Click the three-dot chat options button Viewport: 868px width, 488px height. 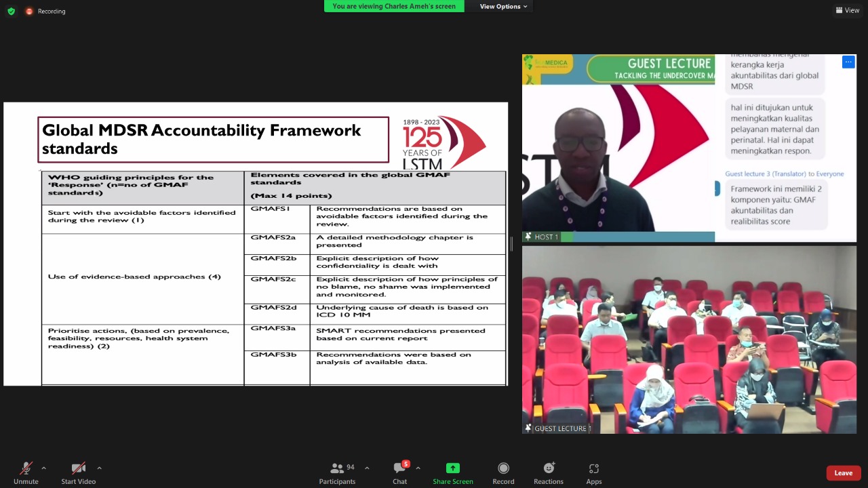click(x=848, y=62)
